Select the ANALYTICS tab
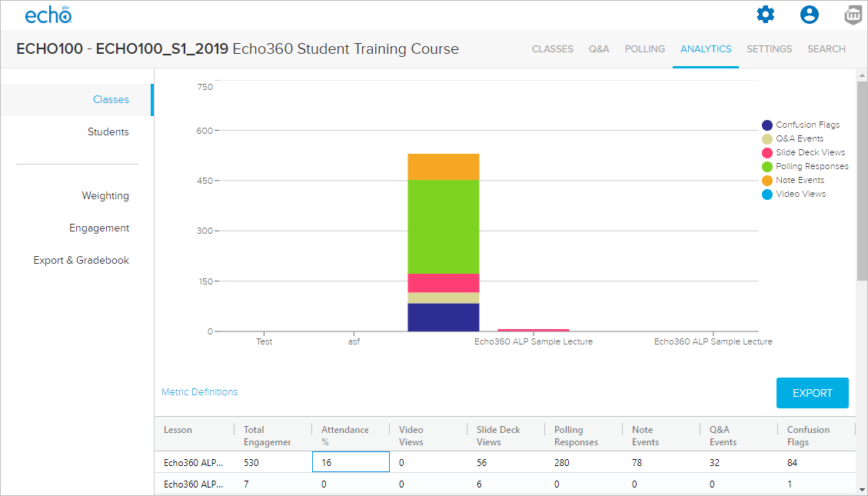The width and height of the screenshot is (868, 496). click(x=706, y=49)
